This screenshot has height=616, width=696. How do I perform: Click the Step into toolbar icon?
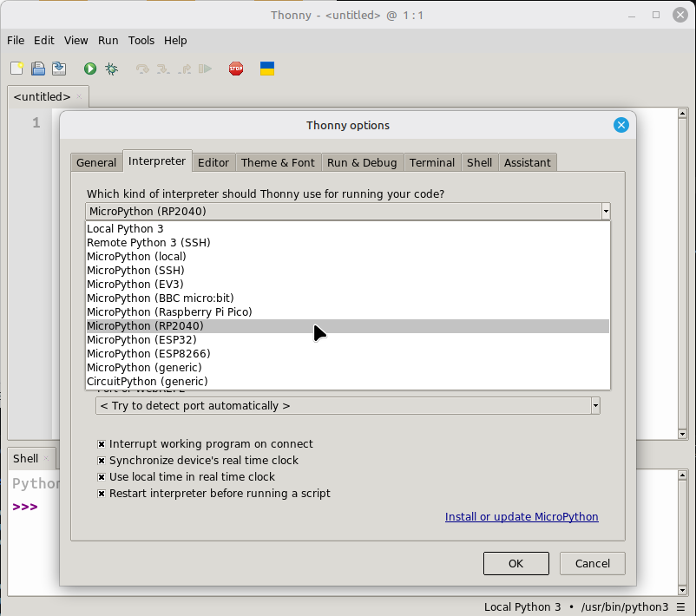(x=163, y=69)
